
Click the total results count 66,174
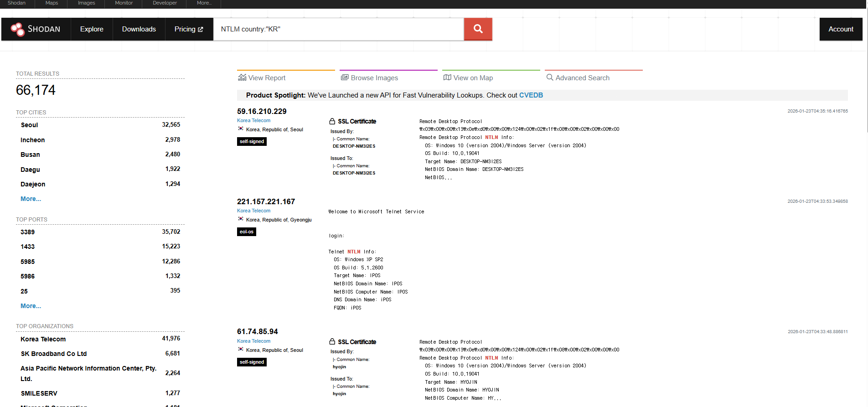click(36, 90)
